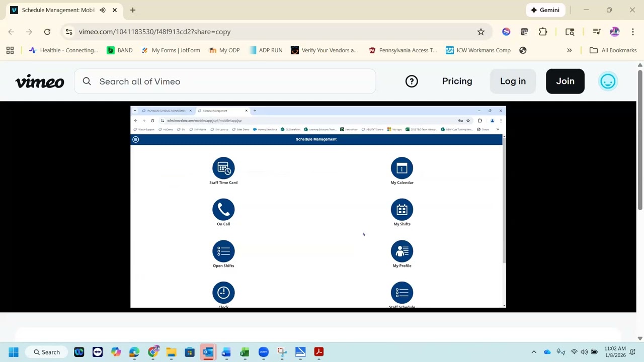This screenshot has height=362, width=644.
Task: Expand the system tray hidden icons
Action: [x=534, y=352]
